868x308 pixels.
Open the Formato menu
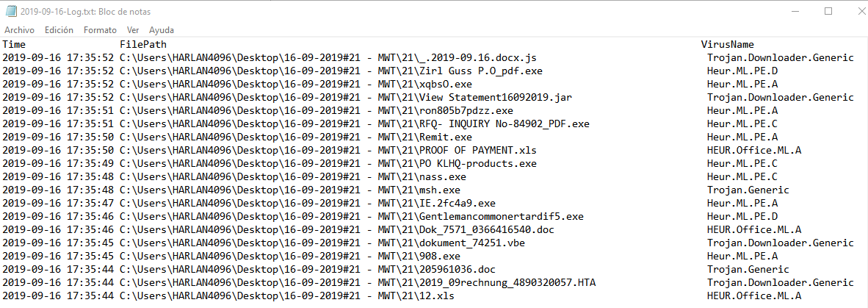(x=100, y=30)
